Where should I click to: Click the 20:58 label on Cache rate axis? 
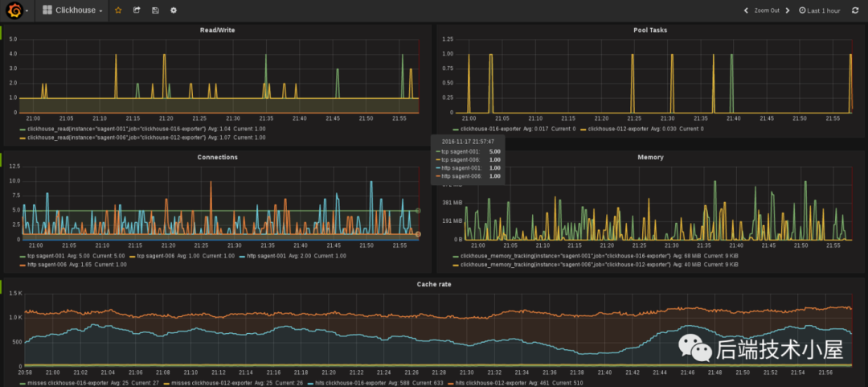coord(25,373)
